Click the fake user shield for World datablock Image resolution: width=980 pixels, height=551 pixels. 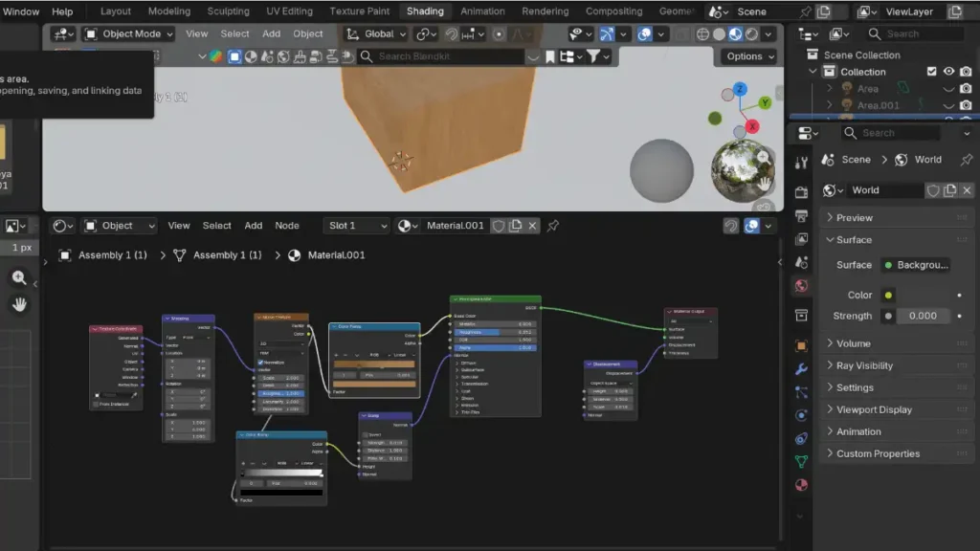933,190
